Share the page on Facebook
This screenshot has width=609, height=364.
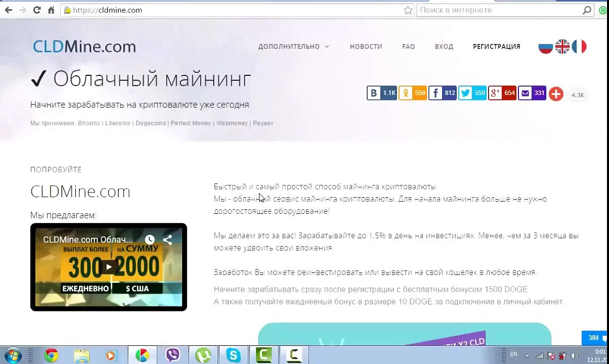(x=443, y=93)
